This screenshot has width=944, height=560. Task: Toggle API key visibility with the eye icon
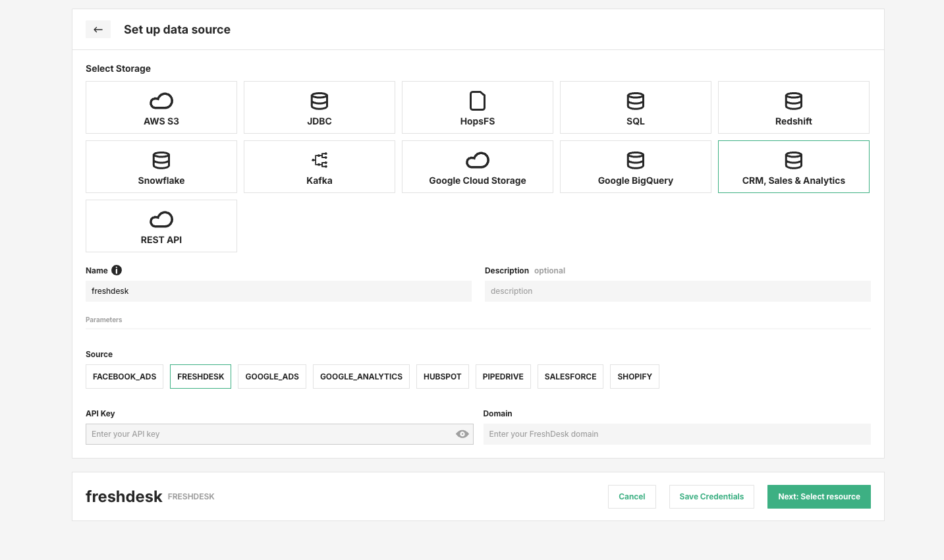pos(462,434)
